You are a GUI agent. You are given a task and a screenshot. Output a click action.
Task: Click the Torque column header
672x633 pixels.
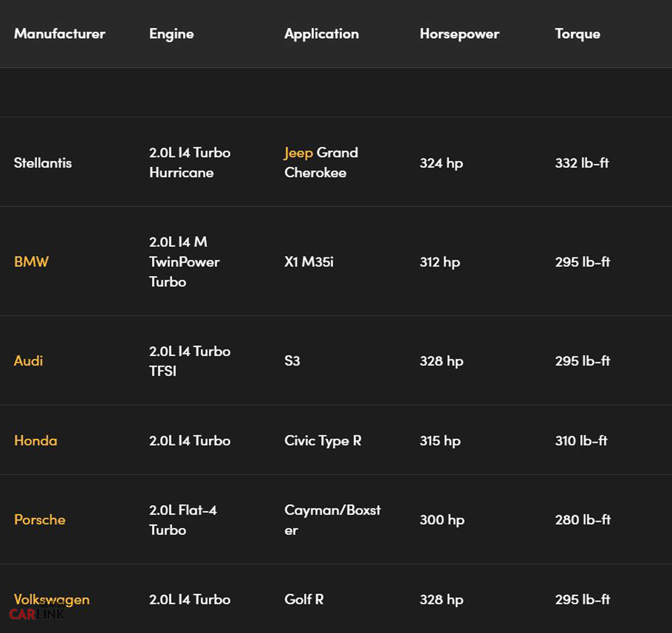point(577,34)
